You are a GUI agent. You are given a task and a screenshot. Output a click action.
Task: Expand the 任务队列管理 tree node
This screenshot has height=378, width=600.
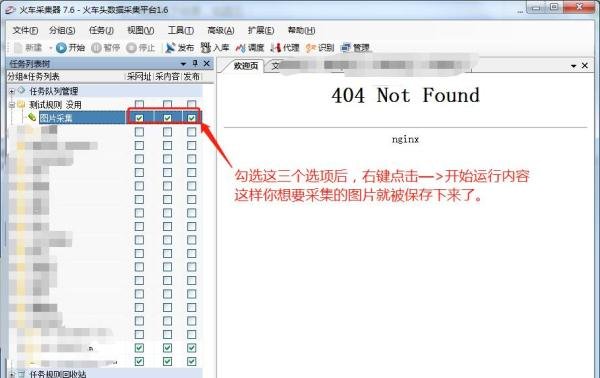pos(12,91)
